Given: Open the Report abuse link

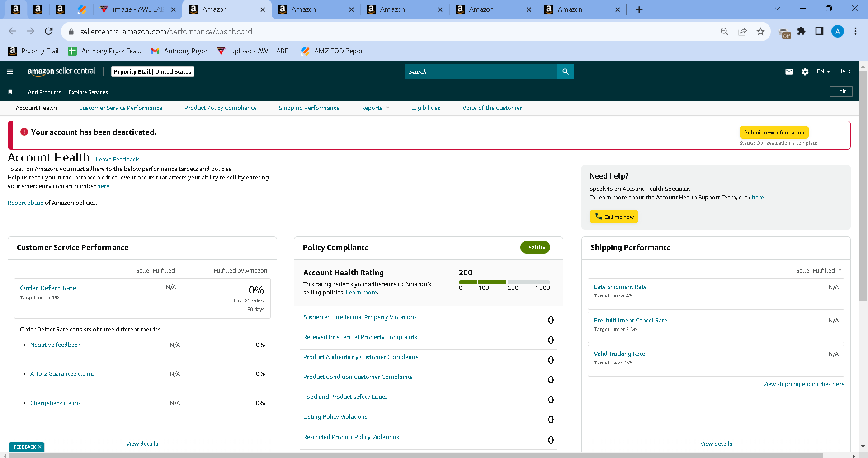Looking at the screenshot, I should tap(25, 203).
